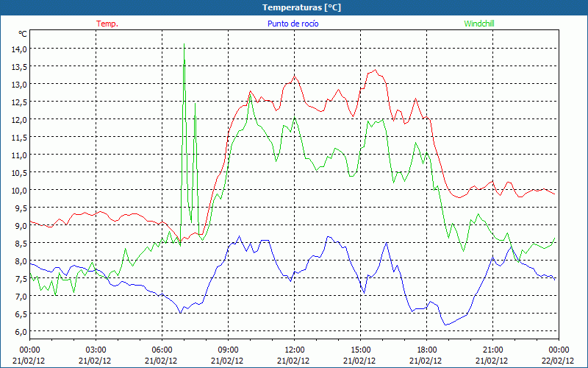Click the 03:00 time axis label

point(96,350)
